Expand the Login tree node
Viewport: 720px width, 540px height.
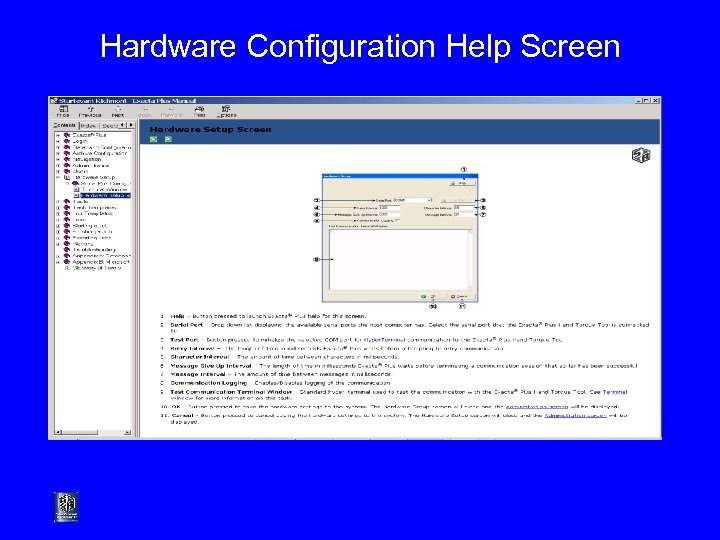point(58,141)
